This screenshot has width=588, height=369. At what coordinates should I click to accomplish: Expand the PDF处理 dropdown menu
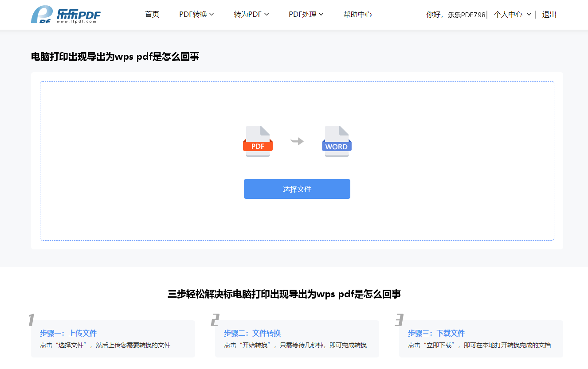(x=306, y=15)
